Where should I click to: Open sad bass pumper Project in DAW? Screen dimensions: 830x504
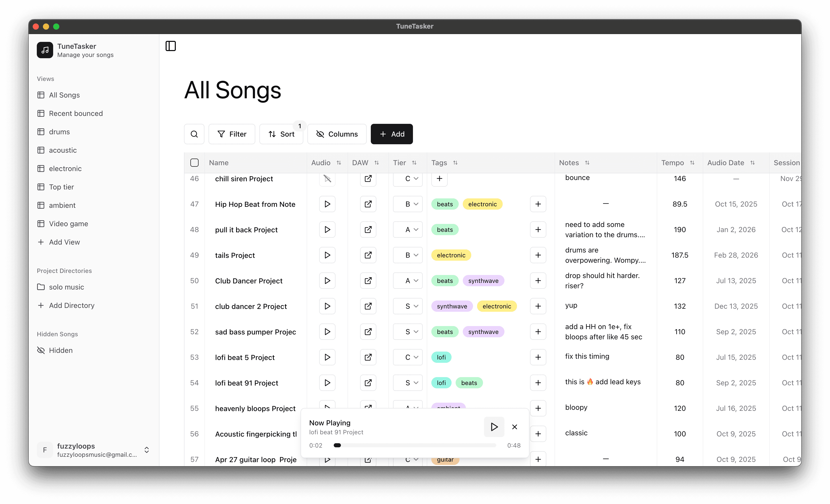[368, 332]
